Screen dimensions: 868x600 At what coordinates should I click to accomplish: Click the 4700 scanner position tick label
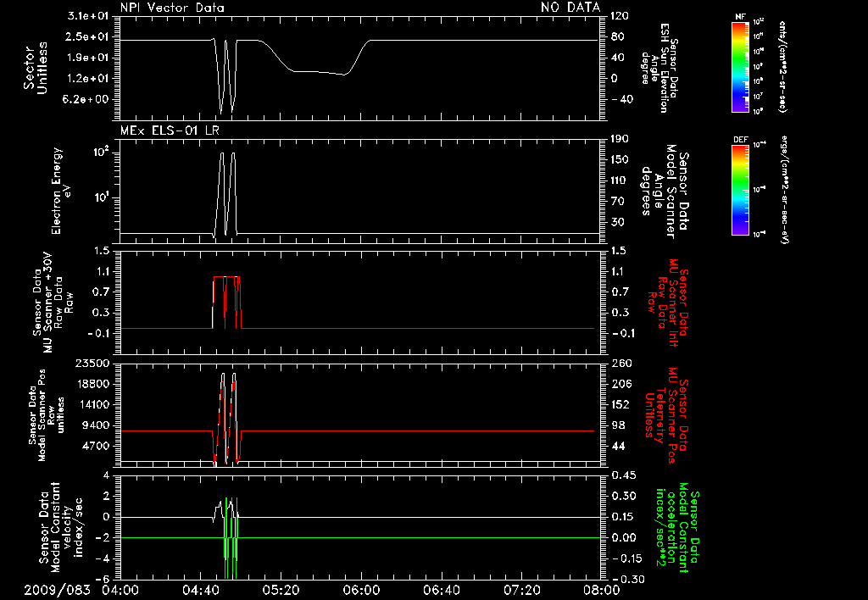tap(95, 446)
